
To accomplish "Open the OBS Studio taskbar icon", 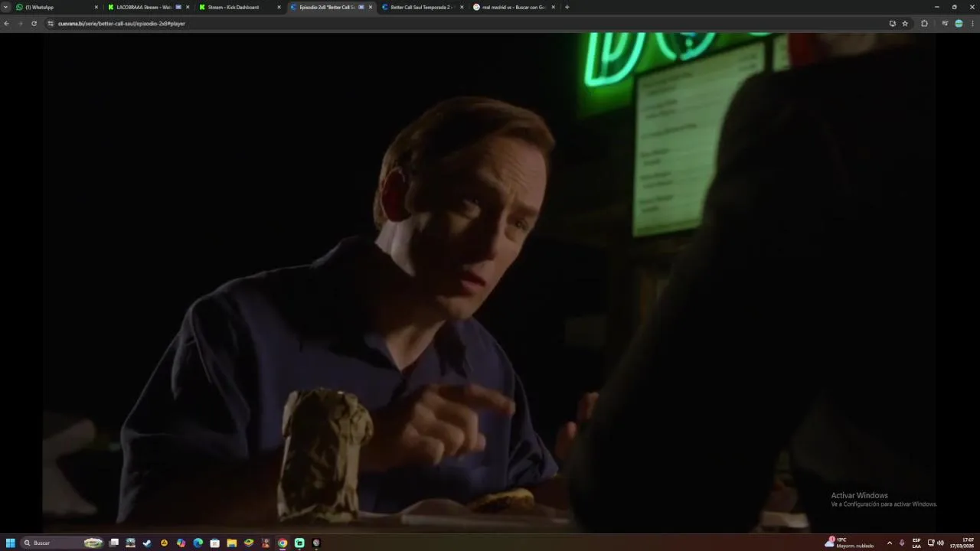I will tap(316, 543).
